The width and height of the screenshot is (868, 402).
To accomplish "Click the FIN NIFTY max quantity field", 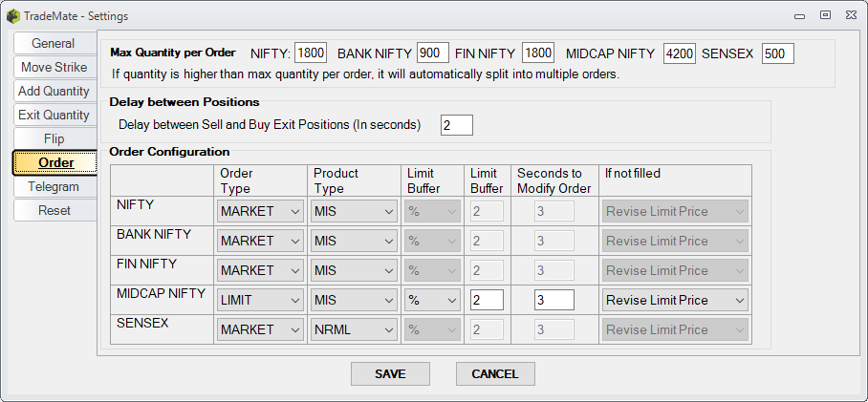I will click(537, 53).
